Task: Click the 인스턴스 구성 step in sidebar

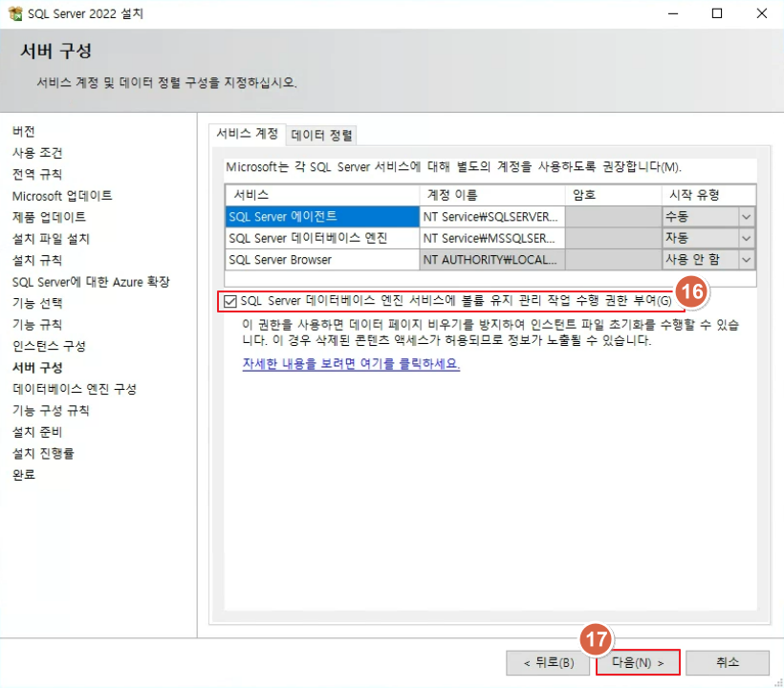Action: point(49,346)
